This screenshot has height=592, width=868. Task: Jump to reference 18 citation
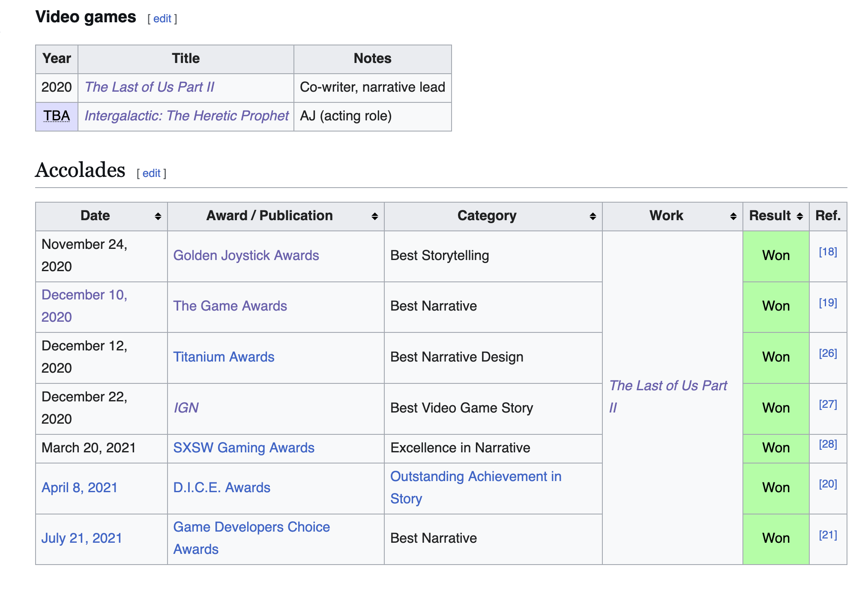tap(828, 252)
